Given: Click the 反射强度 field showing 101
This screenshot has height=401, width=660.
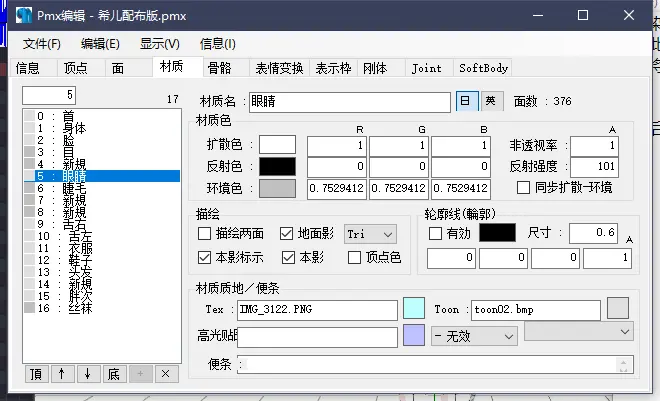Looking at the screenshot, I should coord(594,167).
